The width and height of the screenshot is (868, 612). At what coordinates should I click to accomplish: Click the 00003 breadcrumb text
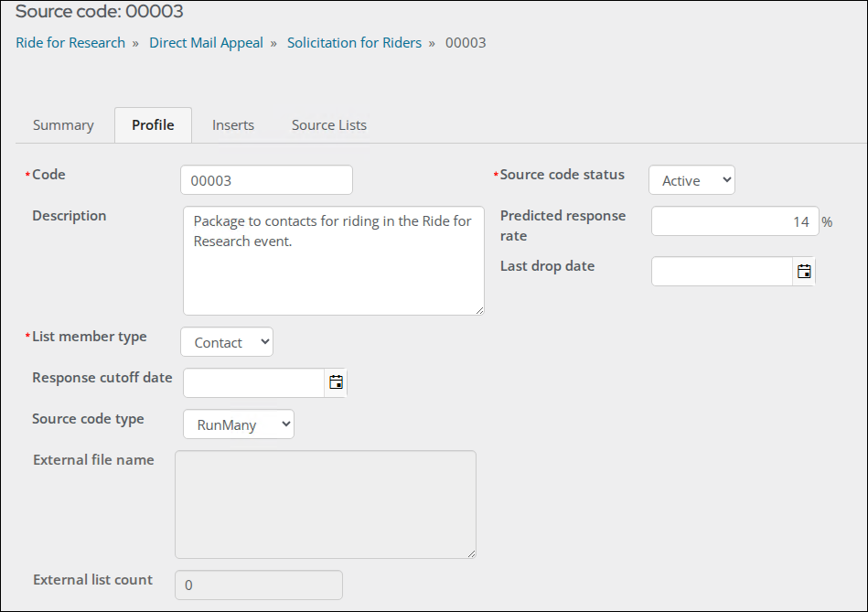click(466, 43)
